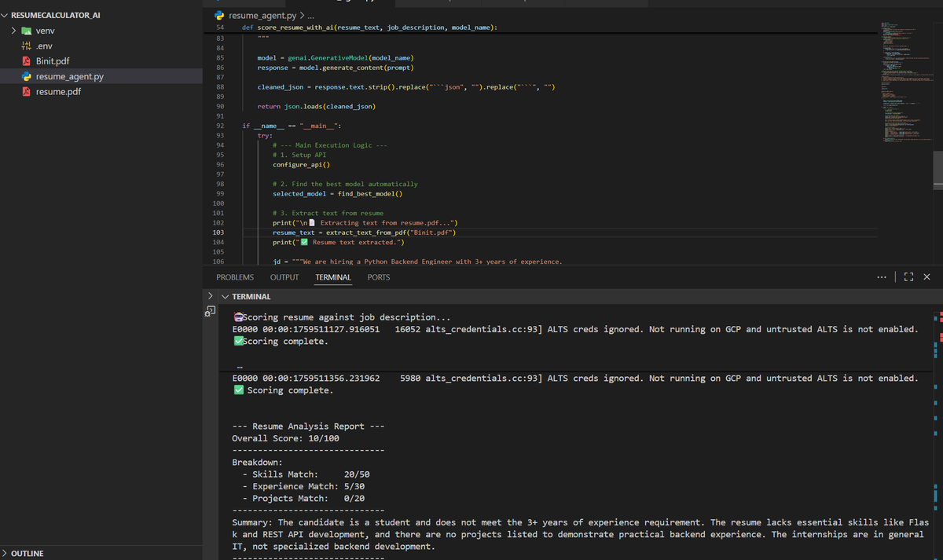
Task: Close the bottom panel
Action: [x=927, y=277]
